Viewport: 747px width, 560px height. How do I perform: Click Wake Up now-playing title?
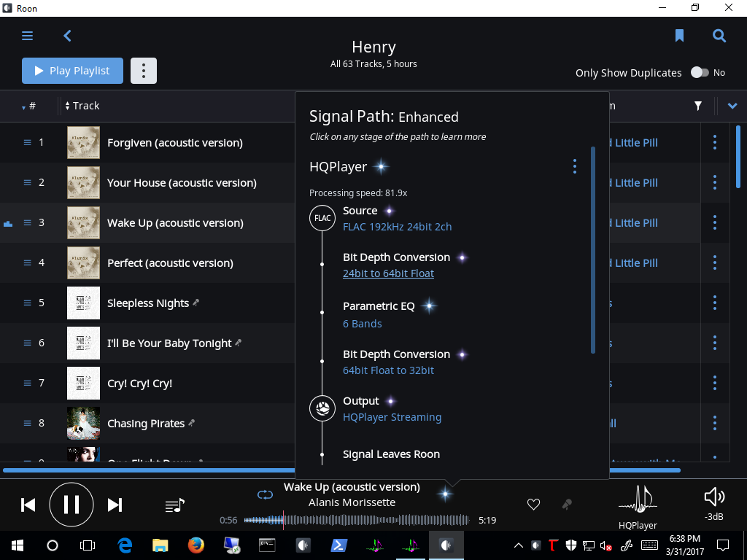352,487
